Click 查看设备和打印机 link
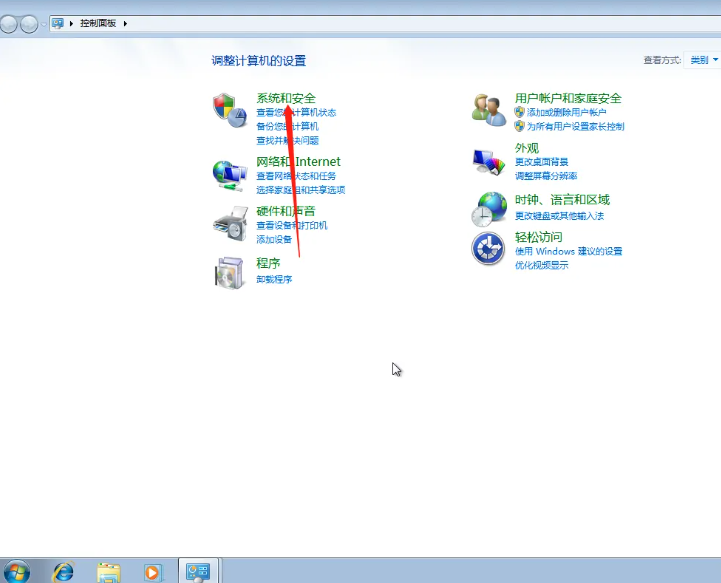Image resolution: width=721 pixels, height=583 pixels. (x=292, y=225)
